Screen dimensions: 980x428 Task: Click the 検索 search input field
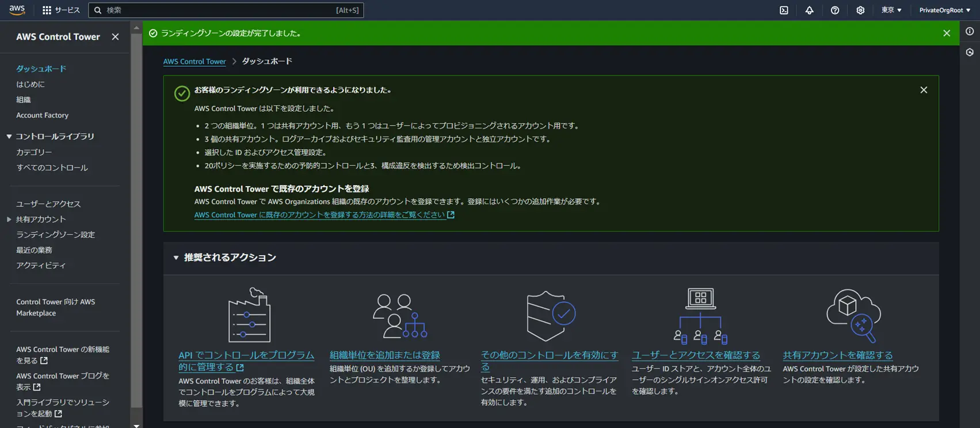(226, 10)
